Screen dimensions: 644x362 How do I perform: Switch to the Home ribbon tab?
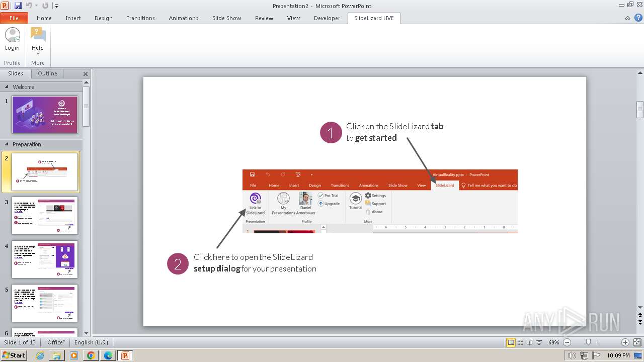point(44,18)
